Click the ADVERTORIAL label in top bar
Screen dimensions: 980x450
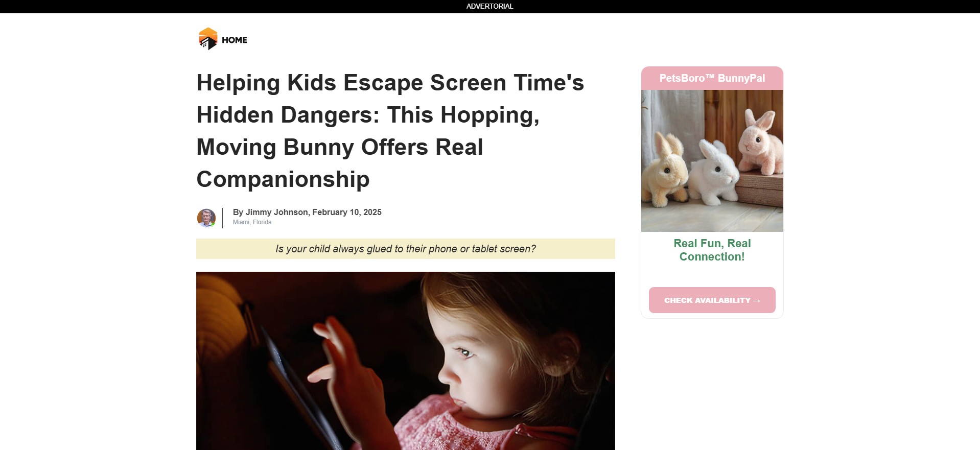pos(489,6)
